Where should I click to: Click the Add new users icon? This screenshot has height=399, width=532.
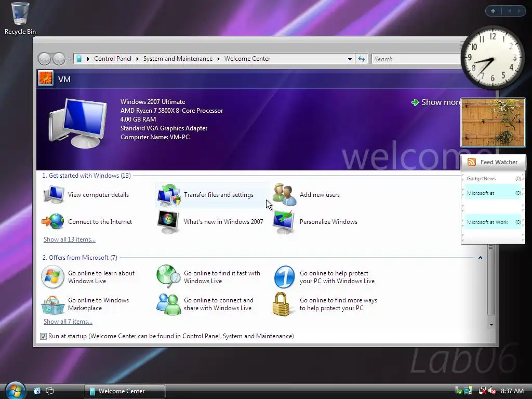[284, 194]
